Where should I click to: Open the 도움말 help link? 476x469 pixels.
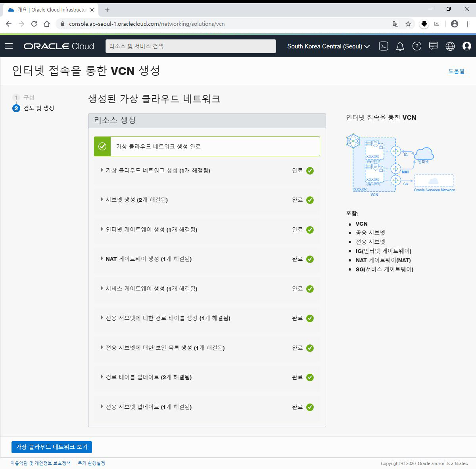(x=456, y=71)
